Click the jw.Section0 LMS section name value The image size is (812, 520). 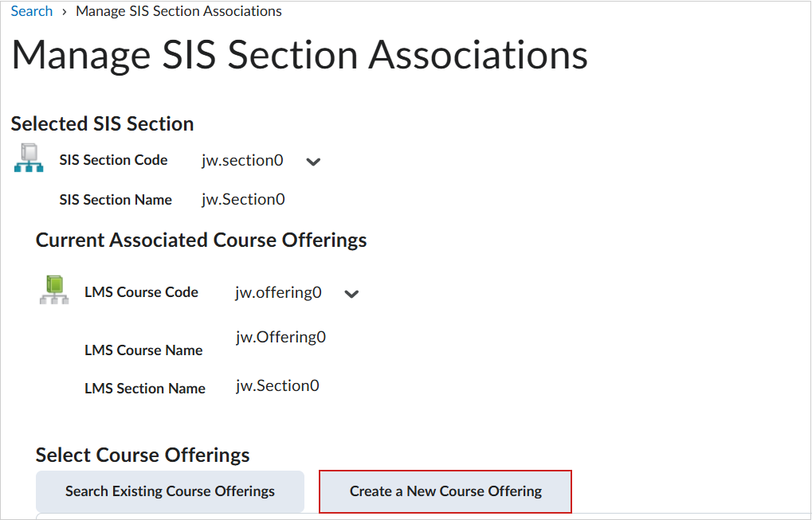pos(277,385)
